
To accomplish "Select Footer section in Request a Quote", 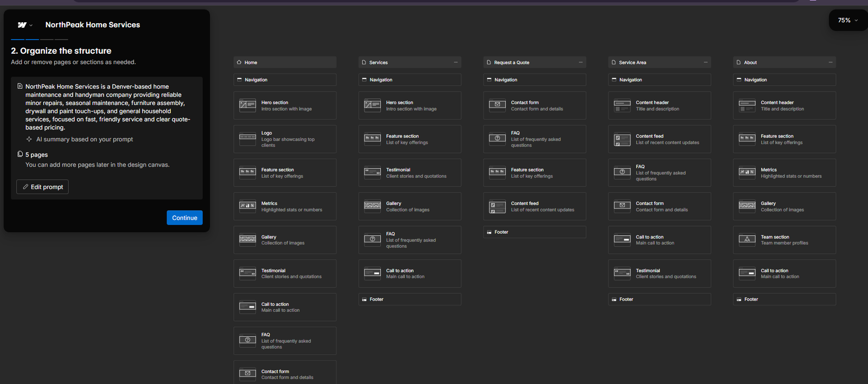I will 534,232.
